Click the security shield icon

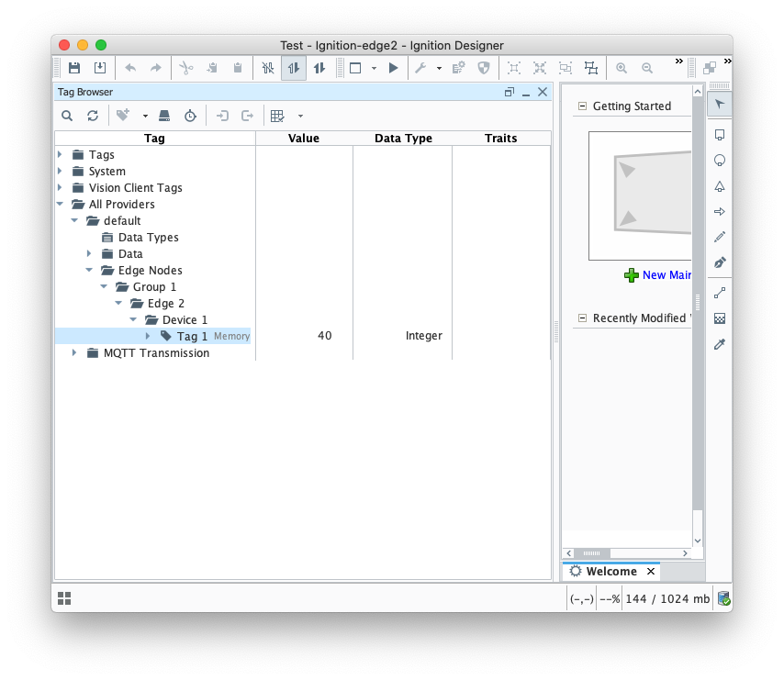(484, 68)
